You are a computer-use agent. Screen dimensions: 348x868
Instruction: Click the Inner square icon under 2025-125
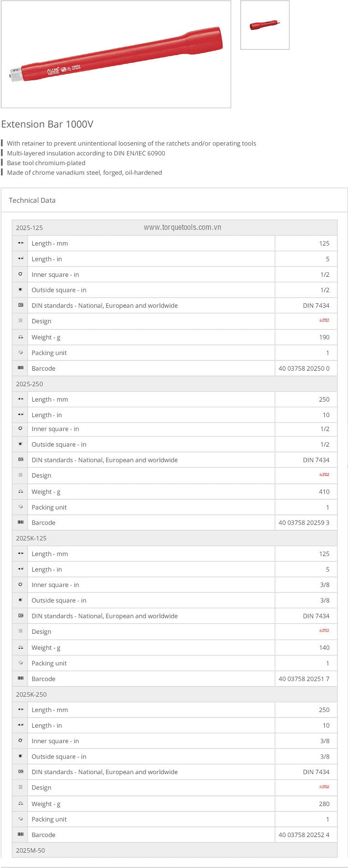pyautogui.click(x=20, y=274)
